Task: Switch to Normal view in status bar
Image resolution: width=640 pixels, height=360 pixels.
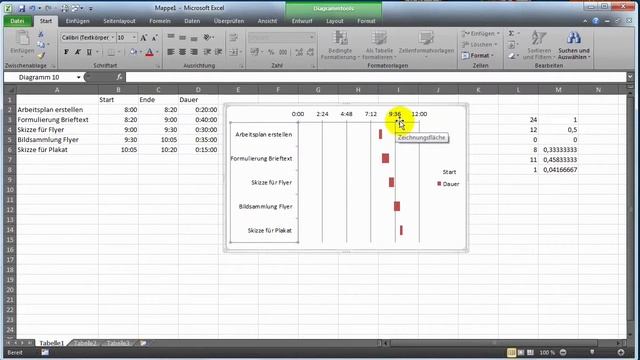Action: 511,352
